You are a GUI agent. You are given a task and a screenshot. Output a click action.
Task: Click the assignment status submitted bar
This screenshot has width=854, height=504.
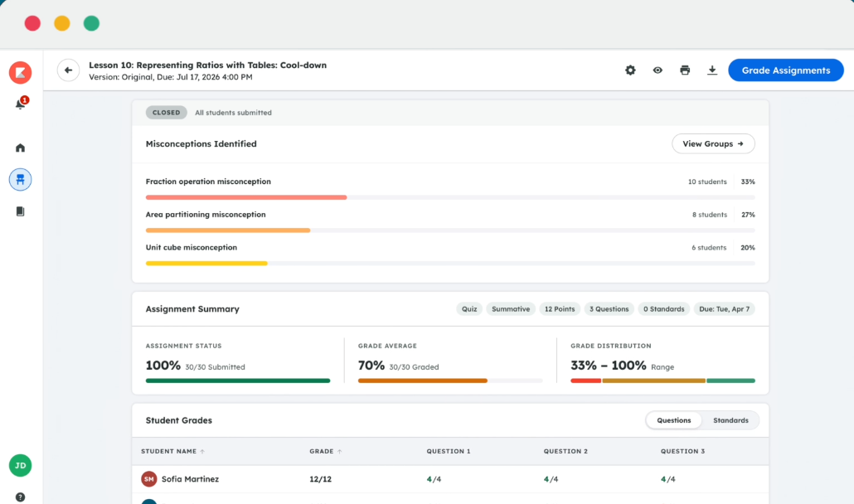(237, 381)
